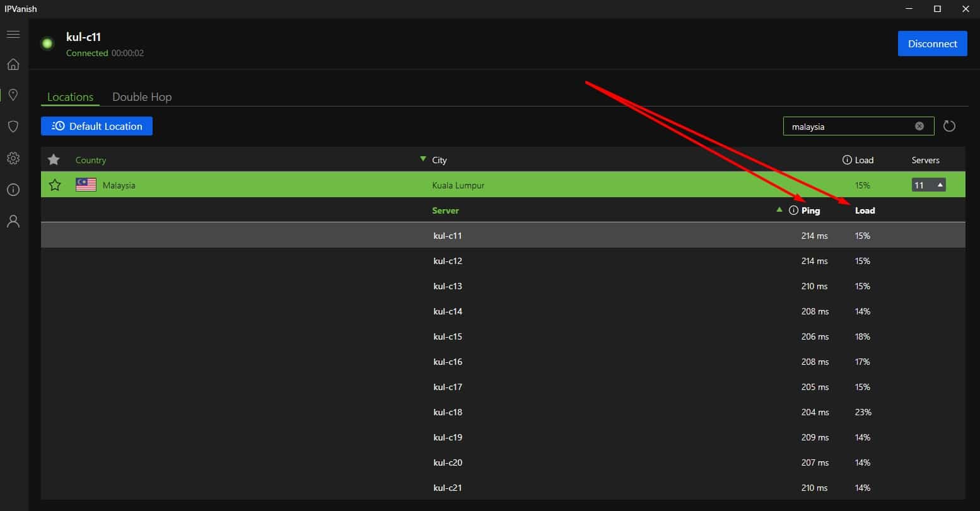Click the Kuala Lumpur city text
The height and width of the screenshot is (511, 980).
tap(458, 185)
